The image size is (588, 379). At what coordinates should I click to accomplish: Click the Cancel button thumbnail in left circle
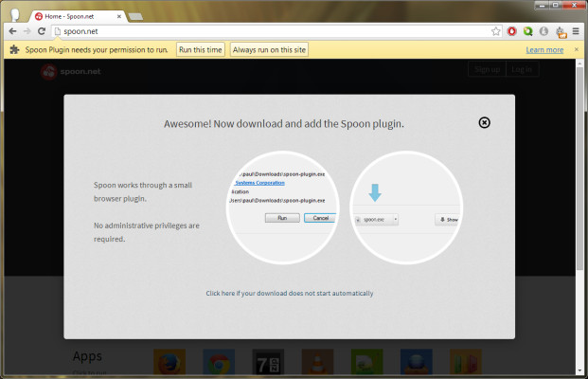320,218
